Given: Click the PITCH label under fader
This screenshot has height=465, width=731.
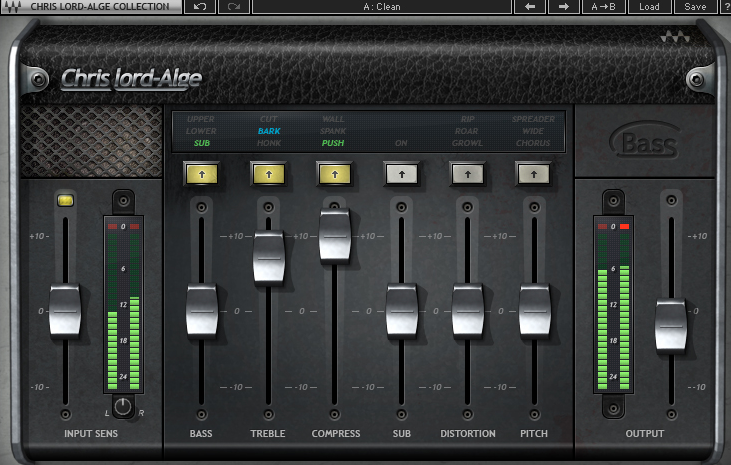Looking at the screenshot, I should (x=534, y=434).
